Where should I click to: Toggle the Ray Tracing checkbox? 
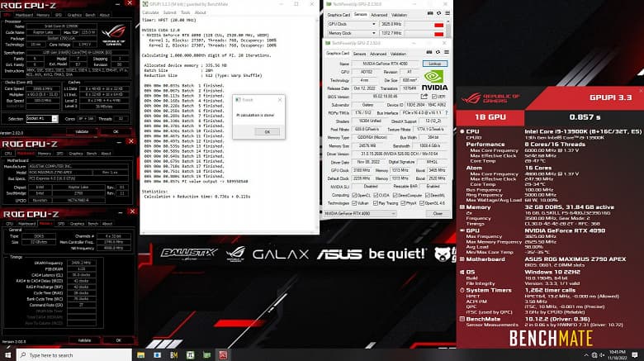click(x=376, y=203)
